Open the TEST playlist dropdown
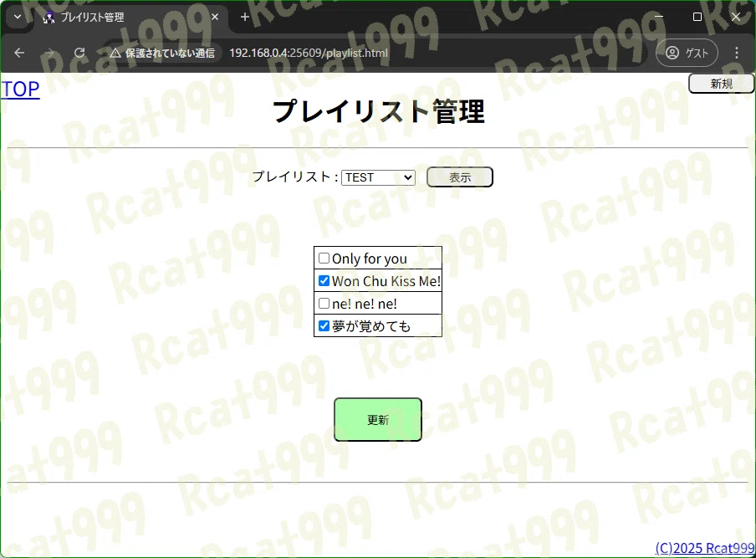 [378, 177]
